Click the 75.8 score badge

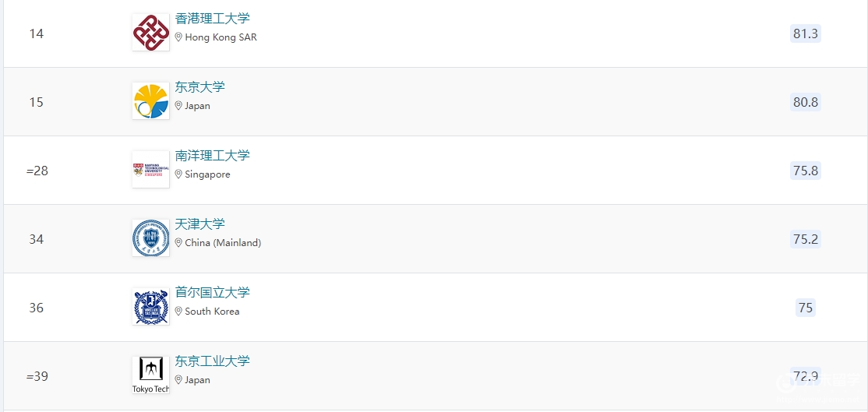[x=806, y=171]
